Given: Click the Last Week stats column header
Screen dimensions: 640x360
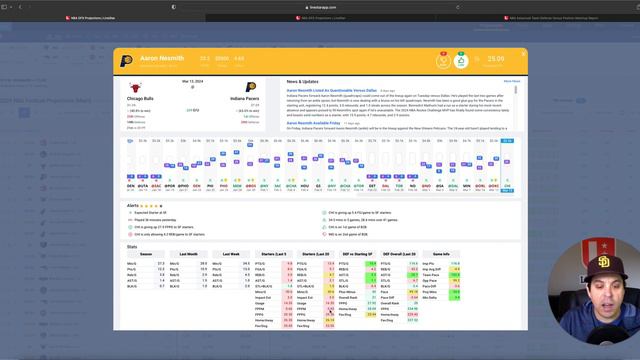Looking at the screenshot, I should pyautogui.click(x=231, y=254).
